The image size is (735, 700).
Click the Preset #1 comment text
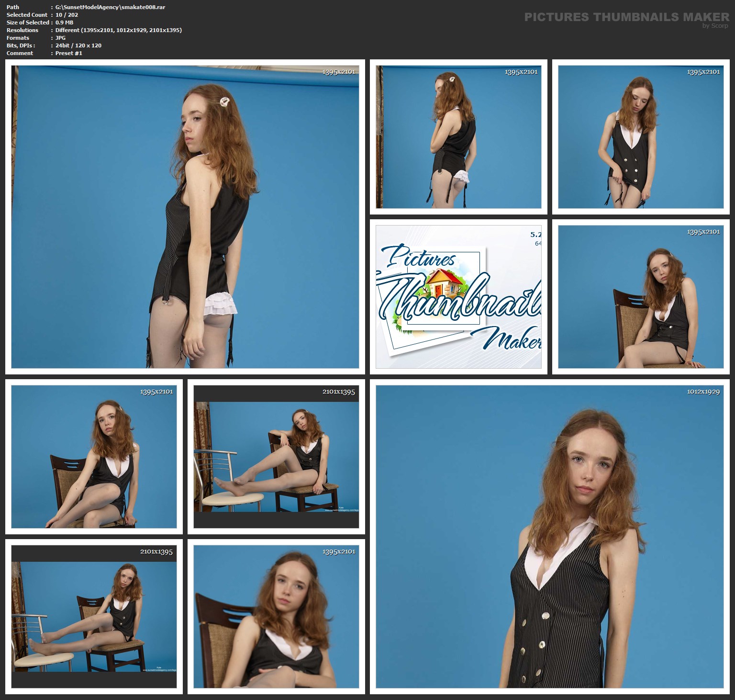68,53
